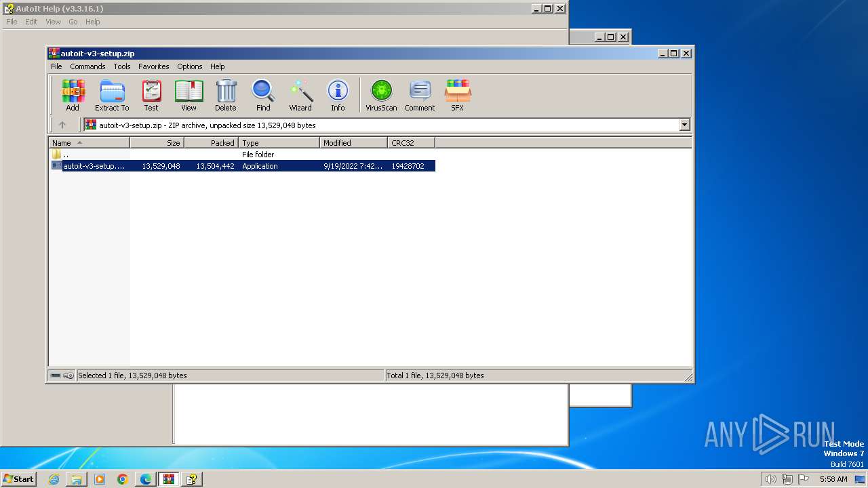Screen dimensions: 868x488
Task: Click the Extract To toolbar icon
Action: (112, 95)
